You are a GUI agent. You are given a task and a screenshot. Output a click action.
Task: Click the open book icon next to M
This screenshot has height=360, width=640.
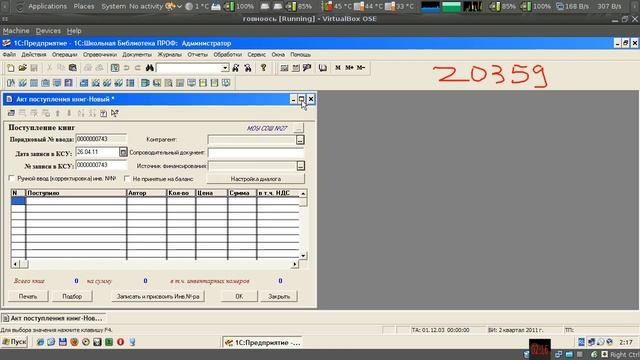pos(322,68)
